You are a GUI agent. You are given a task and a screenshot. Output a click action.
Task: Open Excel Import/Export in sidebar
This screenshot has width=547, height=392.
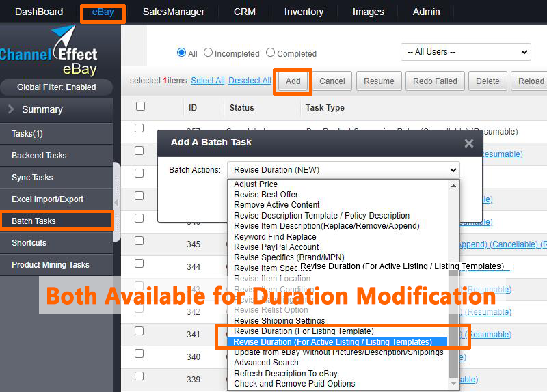click(x=57, y=199)
